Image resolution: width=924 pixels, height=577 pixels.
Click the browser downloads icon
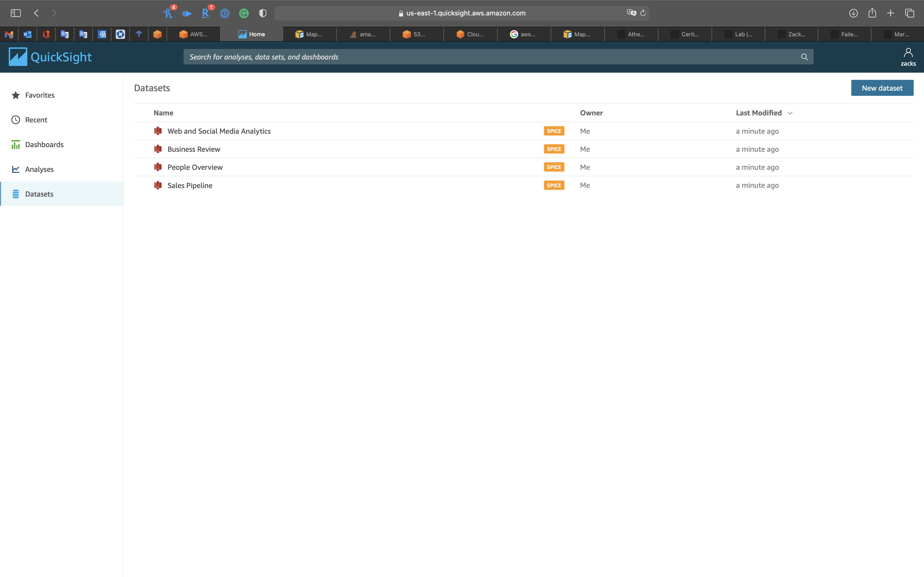click(x=853, y=13)
